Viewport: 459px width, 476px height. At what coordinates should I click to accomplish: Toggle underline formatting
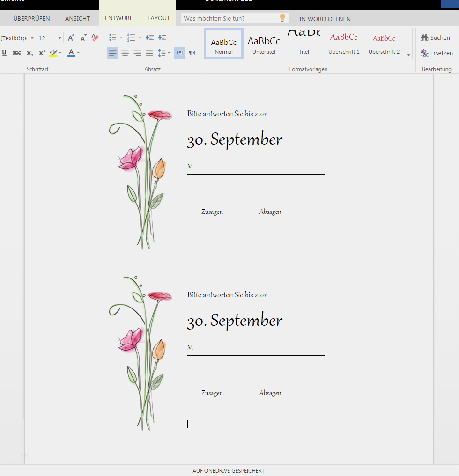4,53
